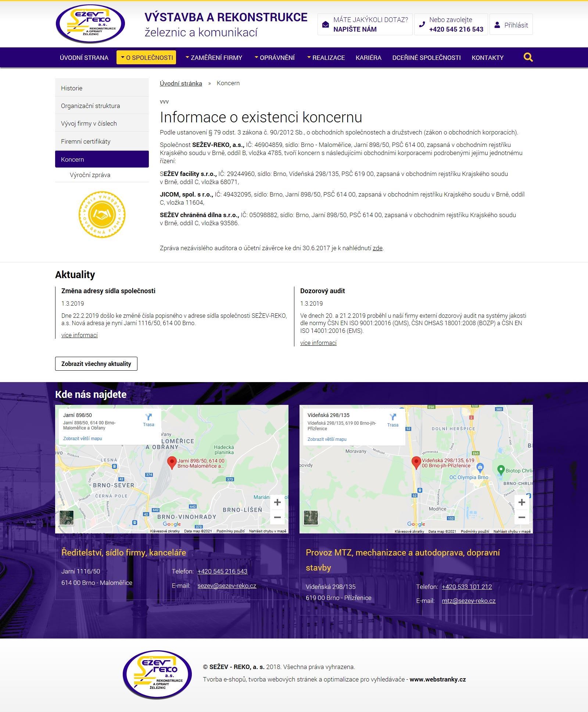Click the Biotop Chrlice green marker on the map
Viewport: 588px width, 712px height.
(501, 470)
